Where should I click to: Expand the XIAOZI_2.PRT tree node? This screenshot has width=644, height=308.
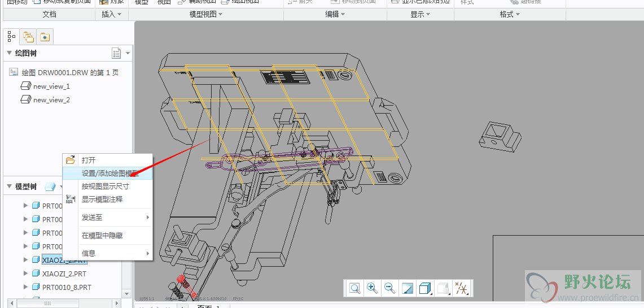pos(25,274)
